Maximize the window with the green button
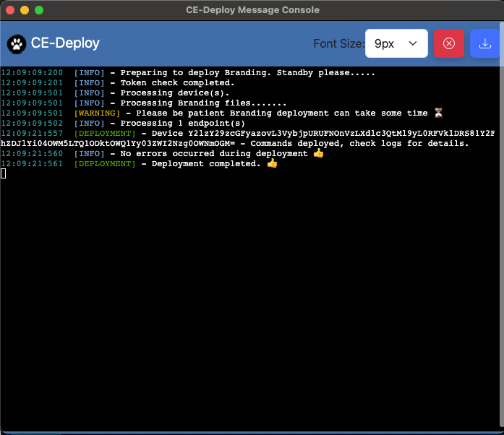The height and width of the screenshot is (435, 504). pos(39,10)
